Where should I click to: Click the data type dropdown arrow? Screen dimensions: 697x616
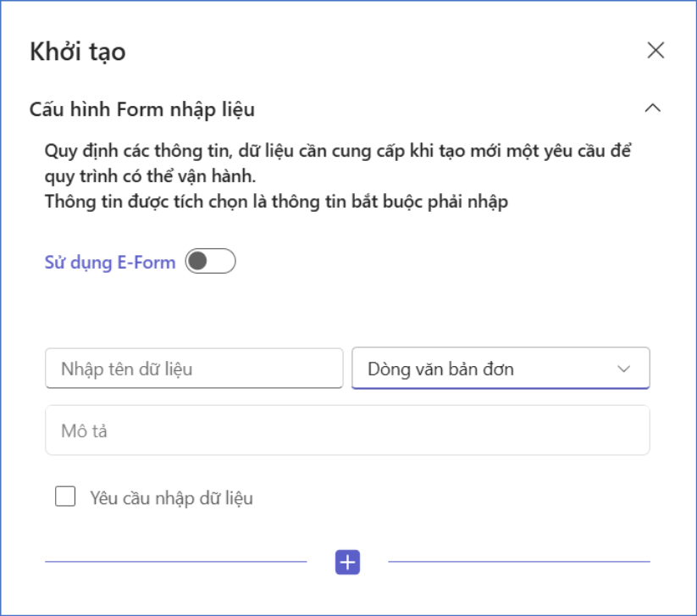coord(624,369)
